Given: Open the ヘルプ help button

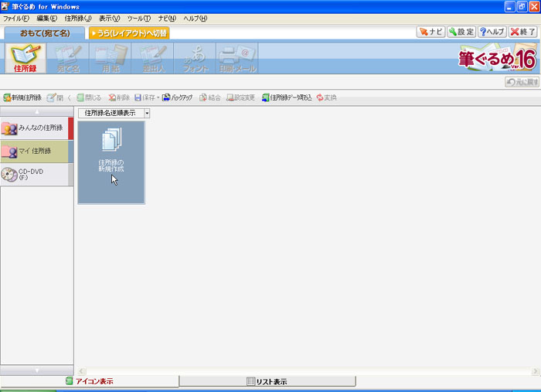Looking at the screenshot, I should [x=492, y=32].
